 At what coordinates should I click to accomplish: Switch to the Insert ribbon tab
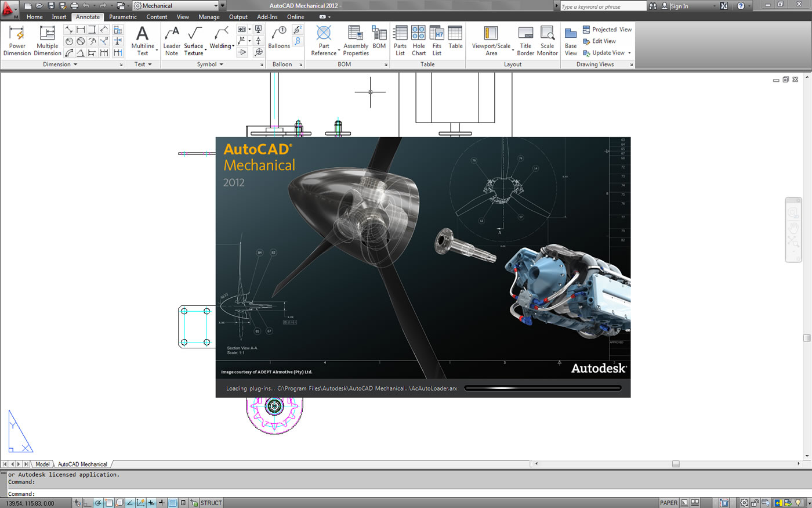point(59,17)
